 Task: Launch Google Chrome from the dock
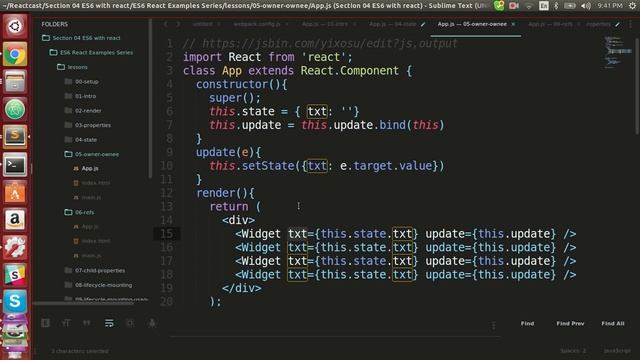(x=15, y=54)
